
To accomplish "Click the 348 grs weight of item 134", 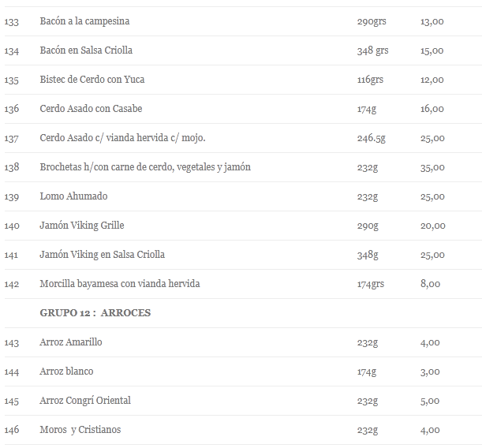I will tap(372, 50).
